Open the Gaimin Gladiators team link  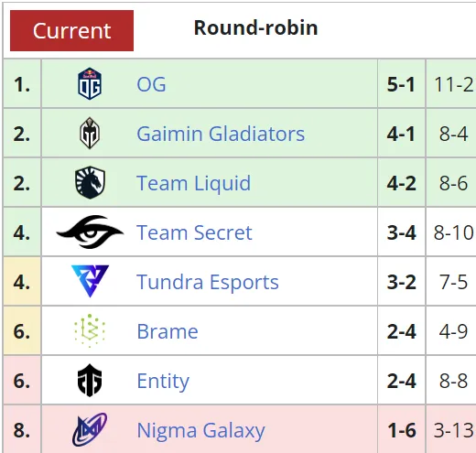(221, 134)
